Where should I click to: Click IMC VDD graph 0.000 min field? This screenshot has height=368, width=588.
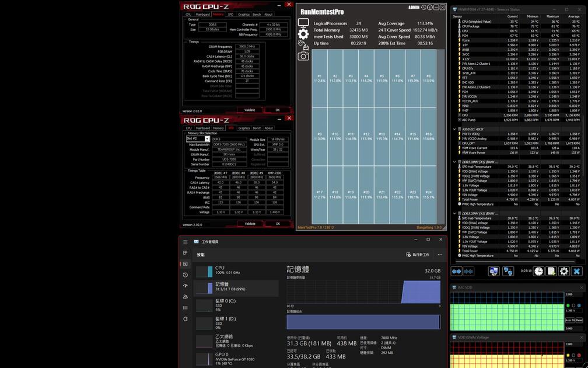pos(574,328)
